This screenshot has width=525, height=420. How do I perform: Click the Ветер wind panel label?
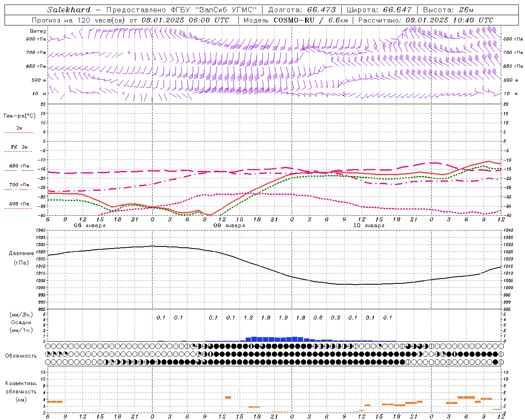[x=38, y=31]
